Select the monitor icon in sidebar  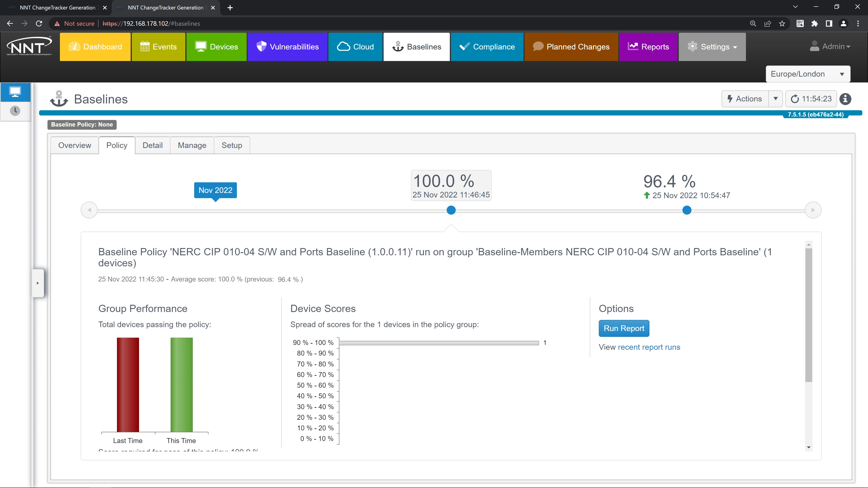point(15,92)
